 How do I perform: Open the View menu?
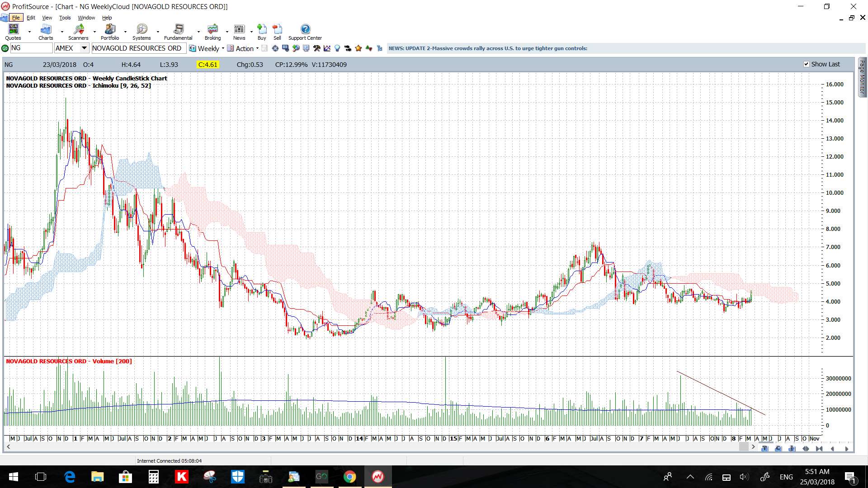coord(47,18)
